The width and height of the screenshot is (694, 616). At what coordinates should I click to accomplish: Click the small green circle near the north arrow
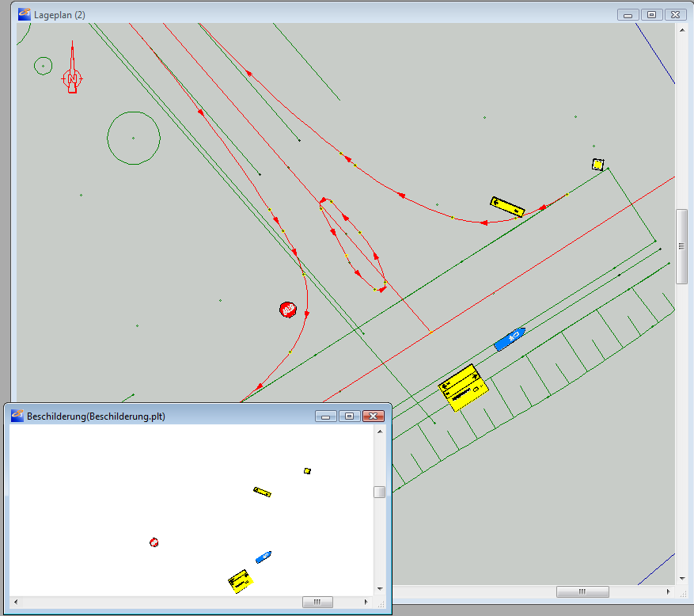(x=43, y=66)
